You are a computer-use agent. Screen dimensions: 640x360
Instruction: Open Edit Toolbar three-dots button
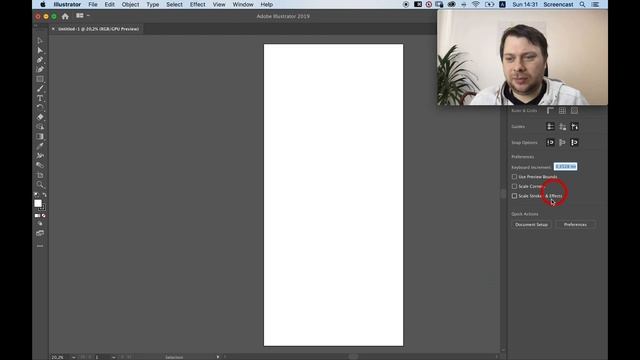click(40, 246)
